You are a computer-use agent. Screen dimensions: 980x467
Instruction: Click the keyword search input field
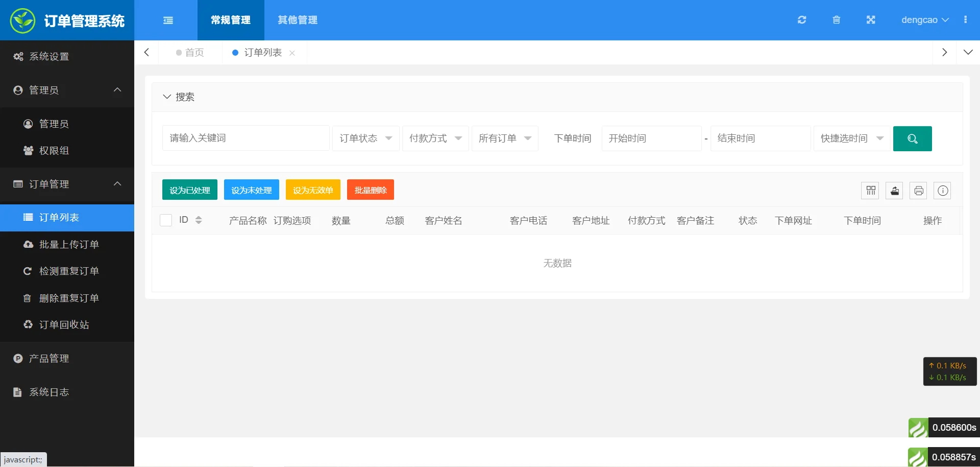point(246,138)
